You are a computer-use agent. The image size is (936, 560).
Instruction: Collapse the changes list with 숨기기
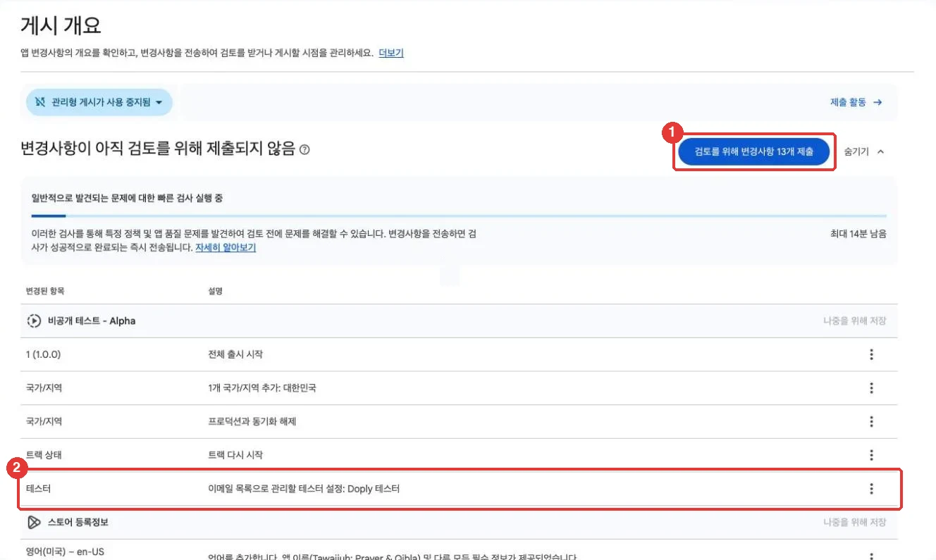point(863,151)
